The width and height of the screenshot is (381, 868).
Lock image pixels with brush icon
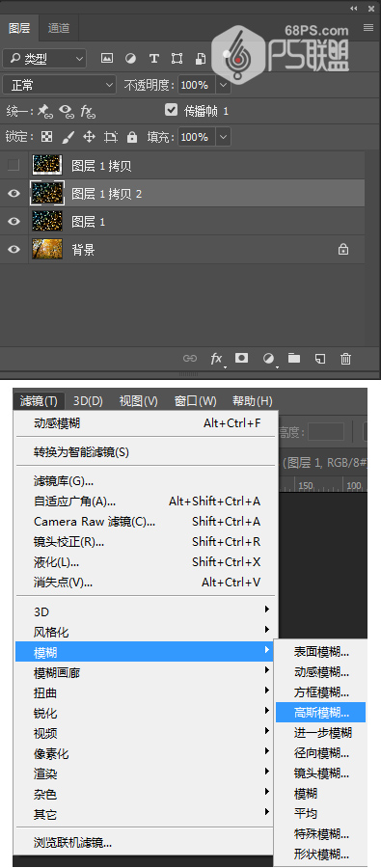pos(68,137)
